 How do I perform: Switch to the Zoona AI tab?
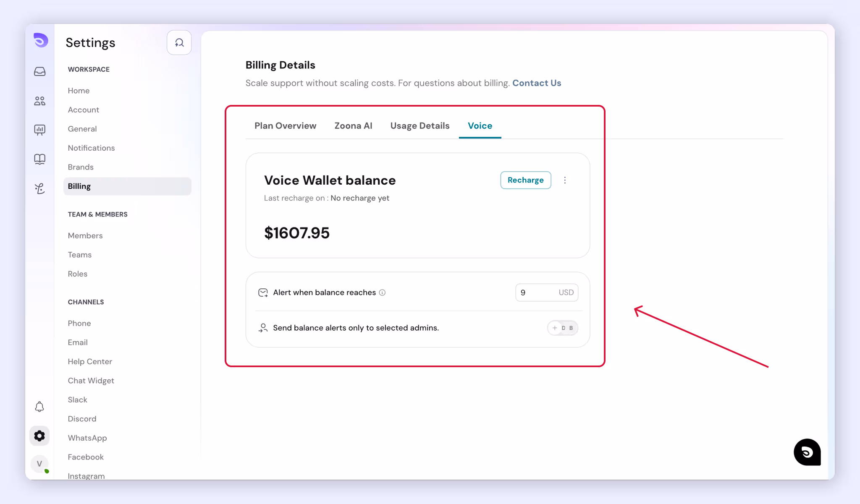353,126
